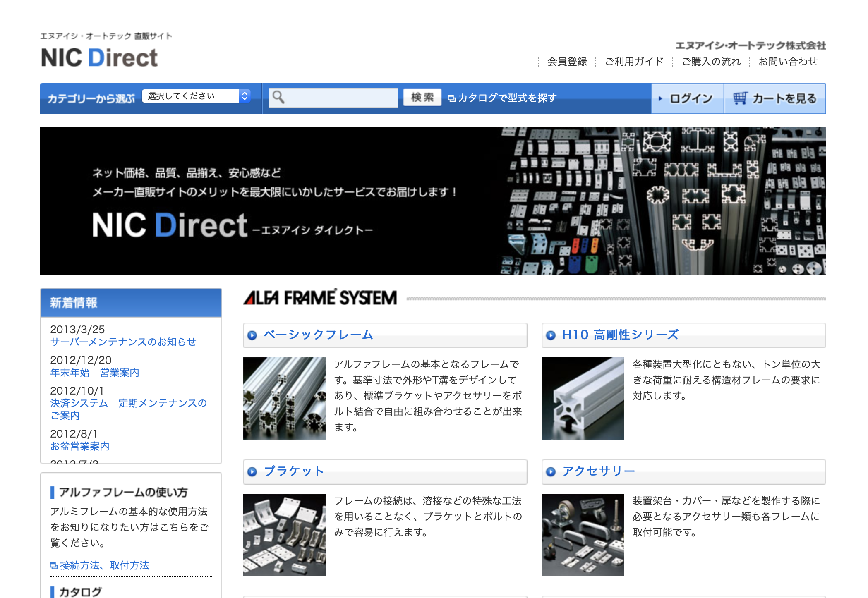The height and width of the screenshot is (598, 868).
Task: Click the magnifying glass search icon
Action: (x=278, y=97)
